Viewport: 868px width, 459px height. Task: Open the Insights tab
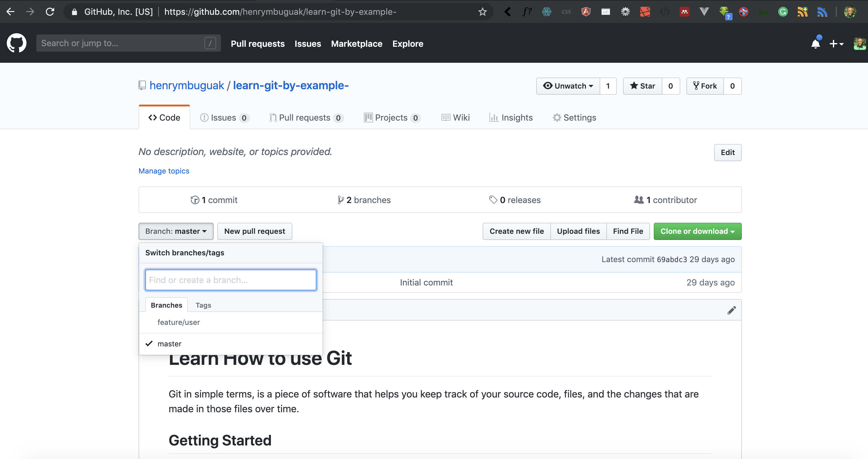(x=511, y=118)
